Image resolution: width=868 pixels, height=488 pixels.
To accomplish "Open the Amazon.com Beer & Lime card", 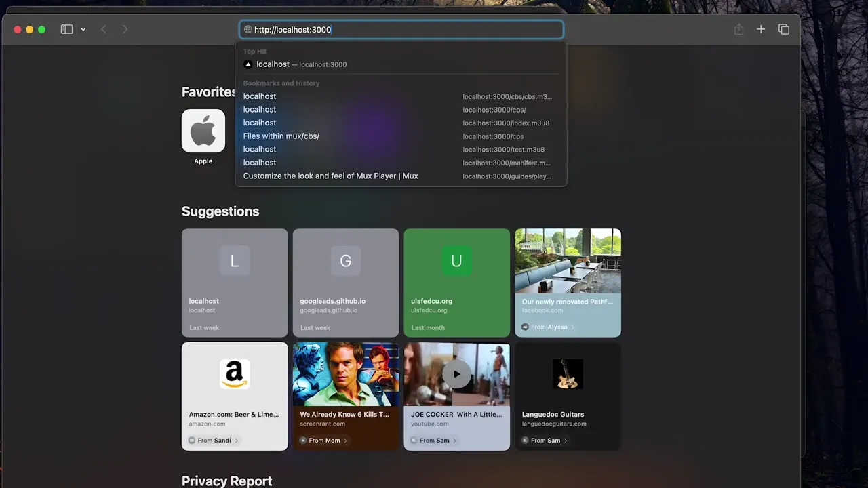I will point(235,396).
